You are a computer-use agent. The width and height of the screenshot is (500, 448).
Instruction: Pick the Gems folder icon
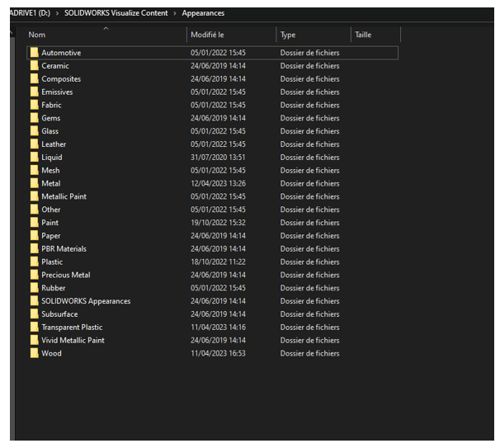(35, 118)
